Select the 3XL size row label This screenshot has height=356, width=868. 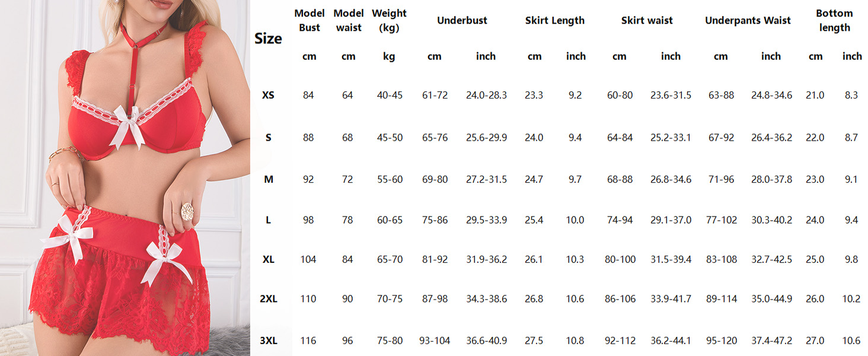[269, 341]
